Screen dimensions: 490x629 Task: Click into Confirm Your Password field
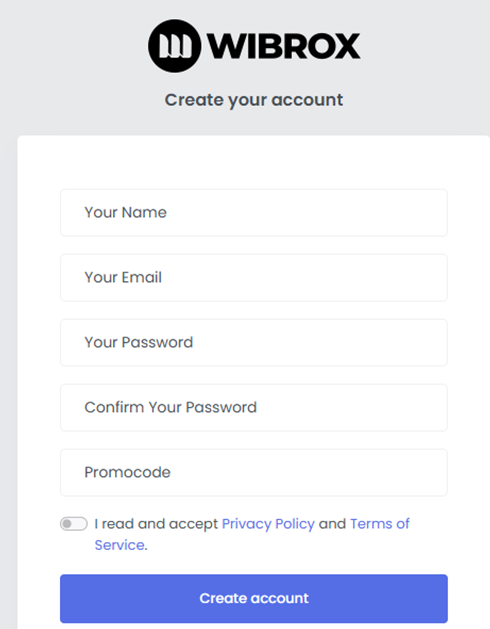click(x=254, y=408)
